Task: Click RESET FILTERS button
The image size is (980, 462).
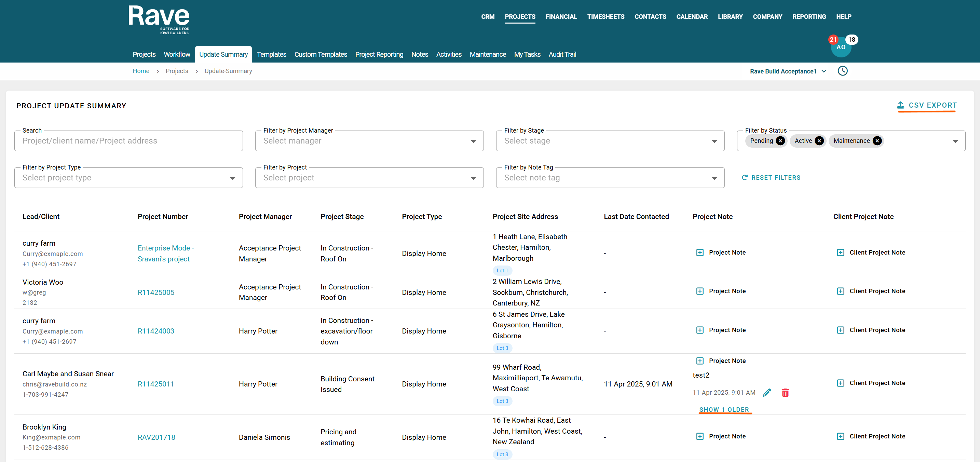Action: 771,178
